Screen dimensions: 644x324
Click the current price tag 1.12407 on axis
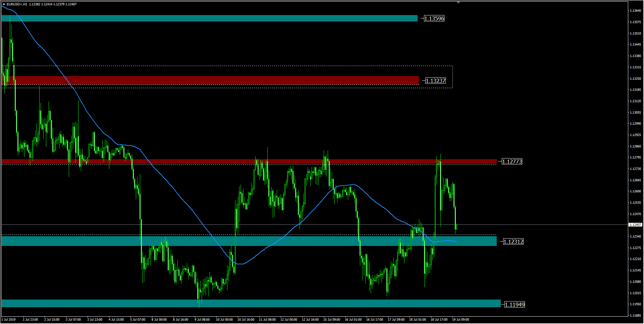click(x=635, y=225)
